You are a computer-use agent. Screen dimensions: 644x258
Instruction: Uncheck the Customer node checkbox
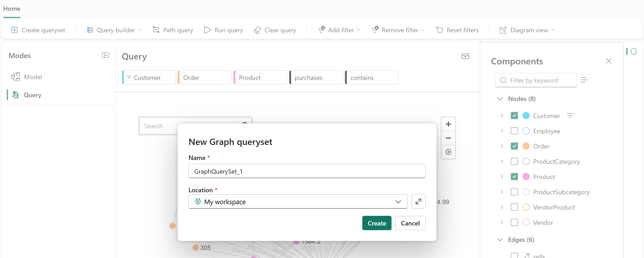pyautogui.click(x=514, y=116)
